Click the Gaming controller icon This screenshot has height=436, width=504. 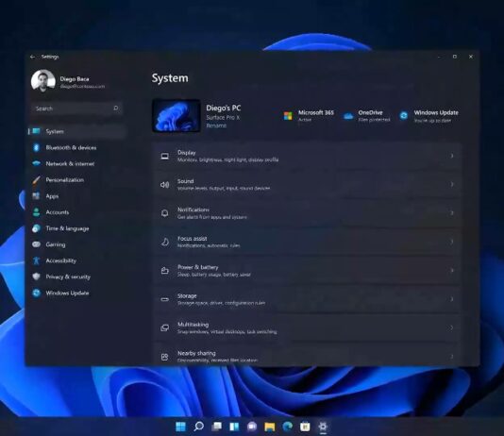(x=36, y=244)
